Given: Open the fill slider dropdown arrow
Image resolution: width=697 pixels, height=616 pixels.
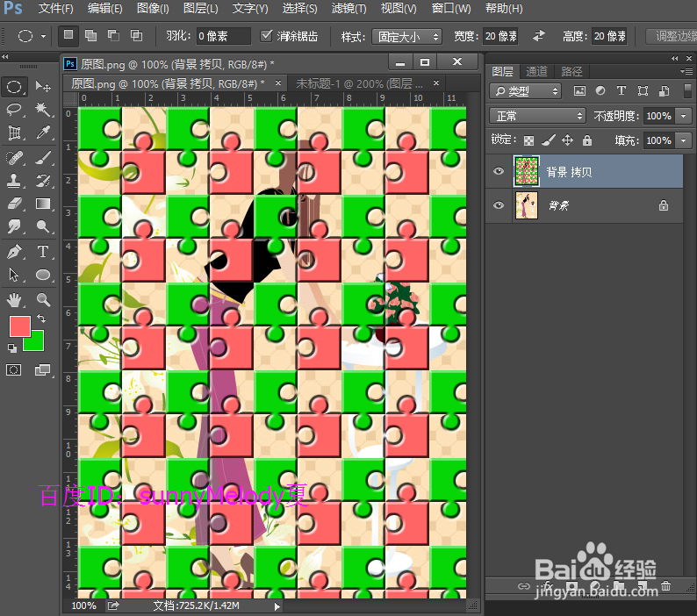Looking at the screenshot, I should [x=683, y=141].
